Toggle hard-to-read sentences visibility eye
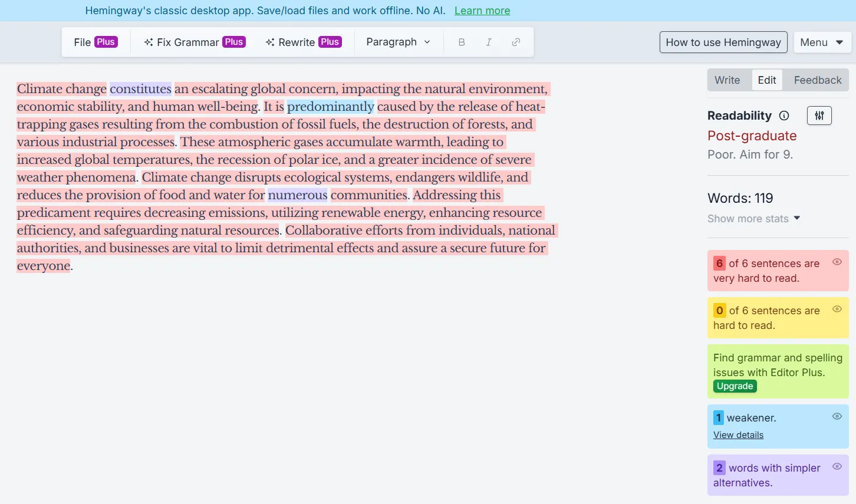Screen dimensions: 856x504 (837, 308)
